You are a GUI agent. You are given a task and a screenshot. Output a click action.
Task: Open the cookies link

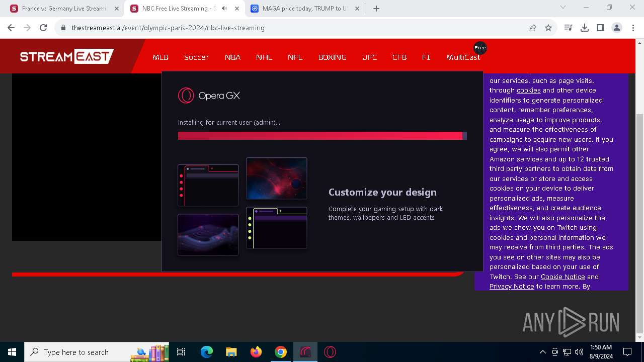(528, 90)
